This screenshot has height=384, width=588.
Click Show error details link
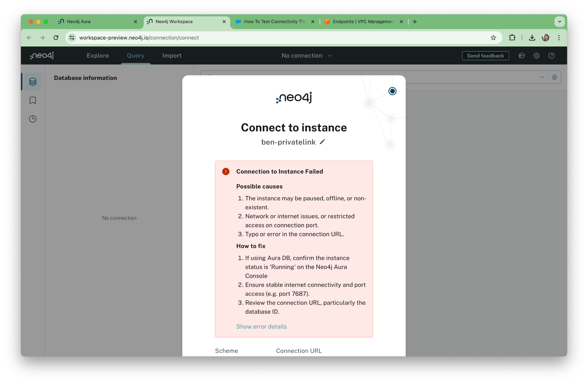pyautogui.click(x=262, y=327)
